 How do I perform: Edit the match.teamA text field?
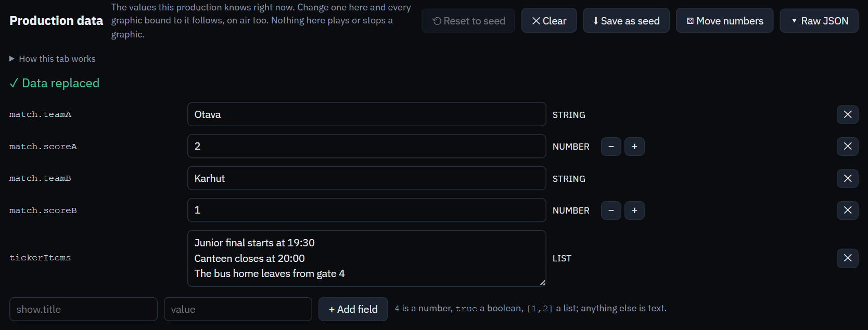pyautogui.click(x=366, y=114)
